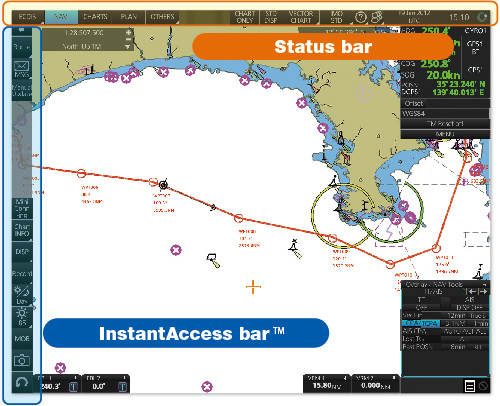500x406 pixels.
Task: Click the CHART ONLY button in the status bar
Action: click(245, 17)
